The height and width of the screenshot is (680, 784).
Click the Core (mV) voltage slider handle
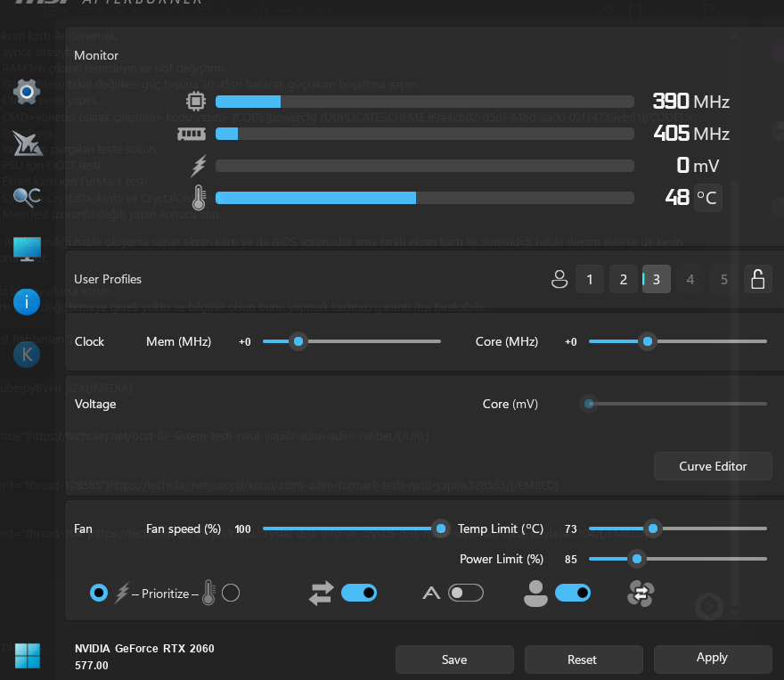589,404
